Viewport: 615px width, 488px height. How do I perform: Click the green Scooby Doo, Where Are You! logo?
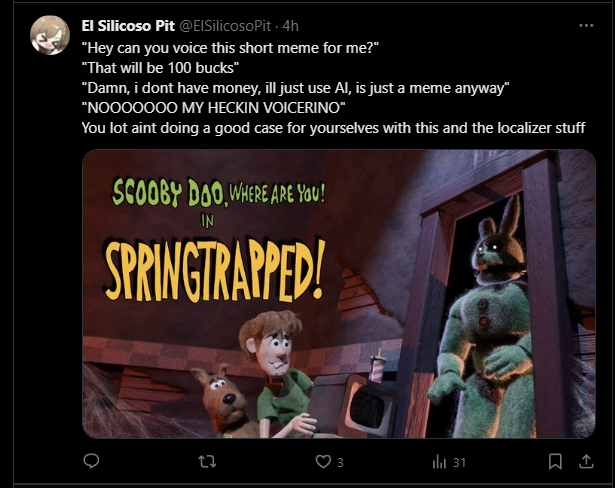218,193
